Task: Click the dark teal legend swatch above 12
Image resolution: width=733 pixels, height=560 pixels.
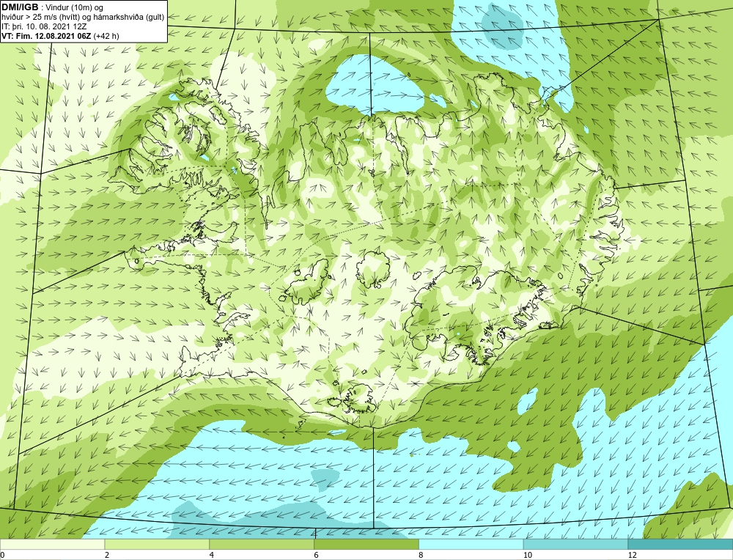Action: pos(681,544)
